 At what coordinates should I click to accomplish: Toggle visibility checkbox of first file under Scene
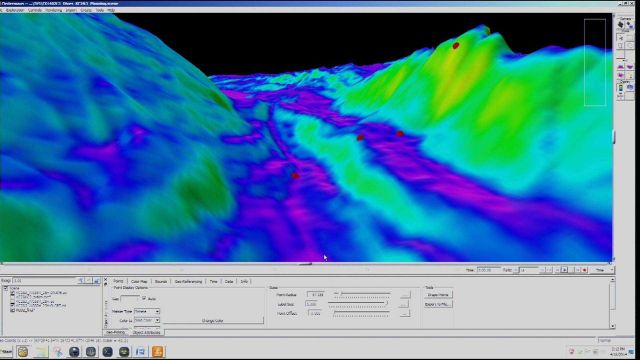click(x=13, y=293)
